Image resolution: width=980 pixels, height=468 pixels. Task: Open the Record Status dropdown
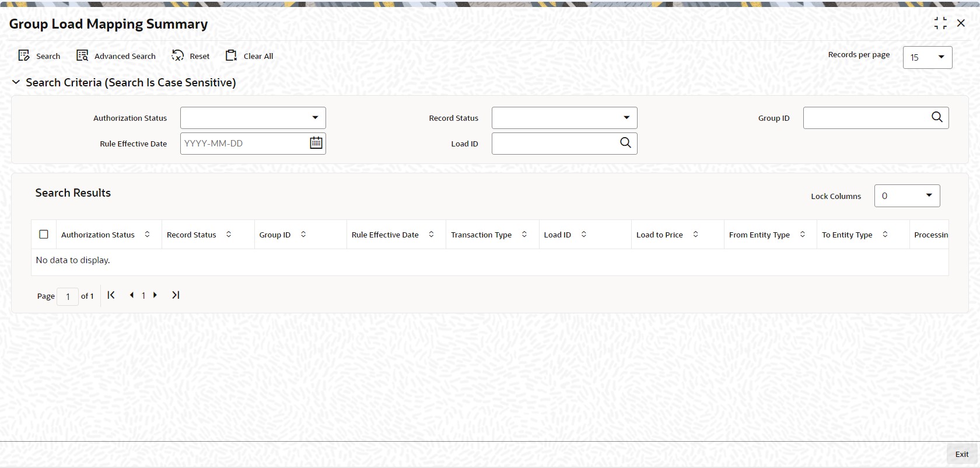[565, 118]
